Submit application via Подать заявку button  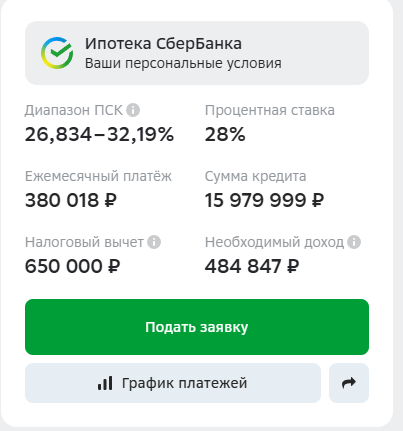pos(197,327)
